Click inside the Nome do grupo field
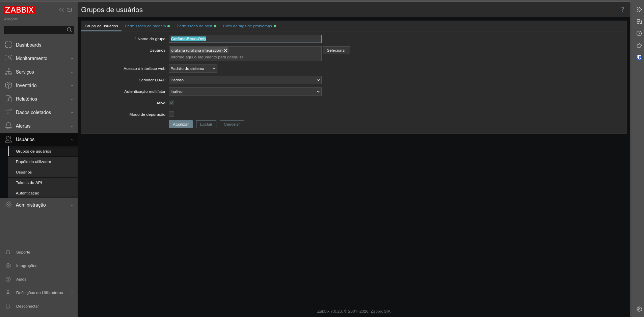The image size is (644, 317). coord(245,39)
